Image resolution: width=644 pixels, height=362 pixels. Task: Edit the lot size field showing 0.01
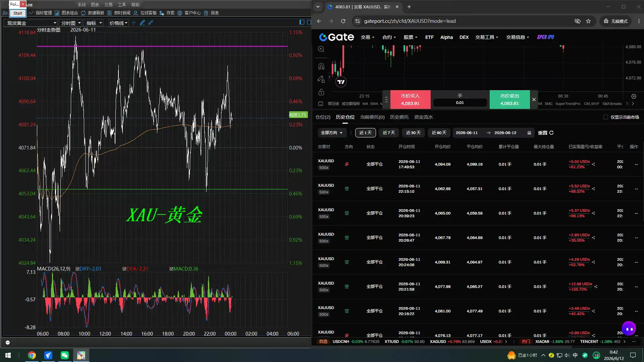(460, 103)
